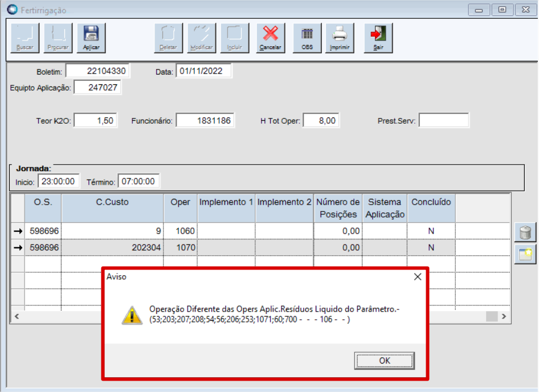Viewport: 539px width, 392px height.
Task: Click the Implemento 1 column header
Action: tap(226, 208)
